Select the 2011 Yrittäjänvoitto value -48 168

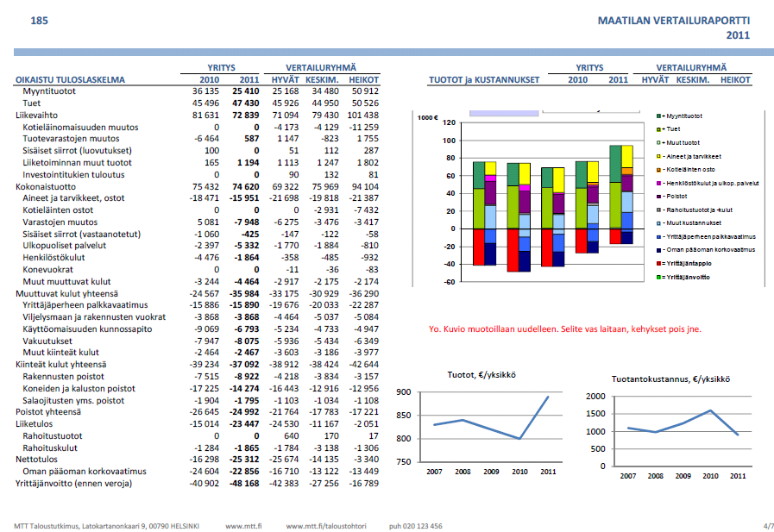244,484
